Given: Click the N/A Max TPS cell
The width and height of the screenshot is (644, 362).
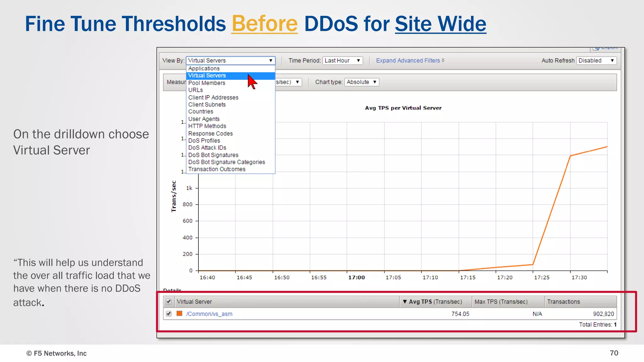Looking at the screenshot, I should pos(537,314).
